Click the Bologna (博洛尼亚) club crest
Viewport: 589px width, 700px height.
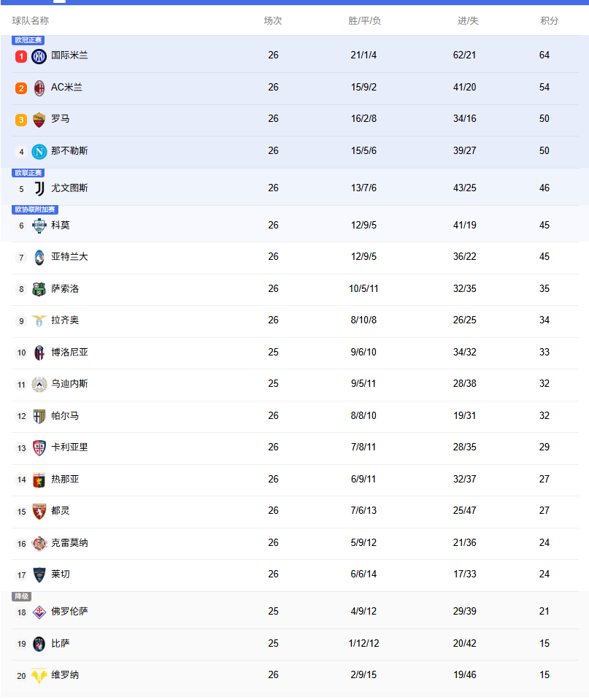[39, 353]
